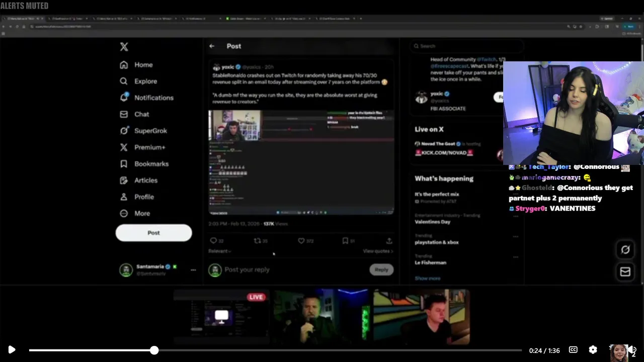Viewport: 644px width, 362px height.
Task: Click the white Post button
Action: coord(153,233)
